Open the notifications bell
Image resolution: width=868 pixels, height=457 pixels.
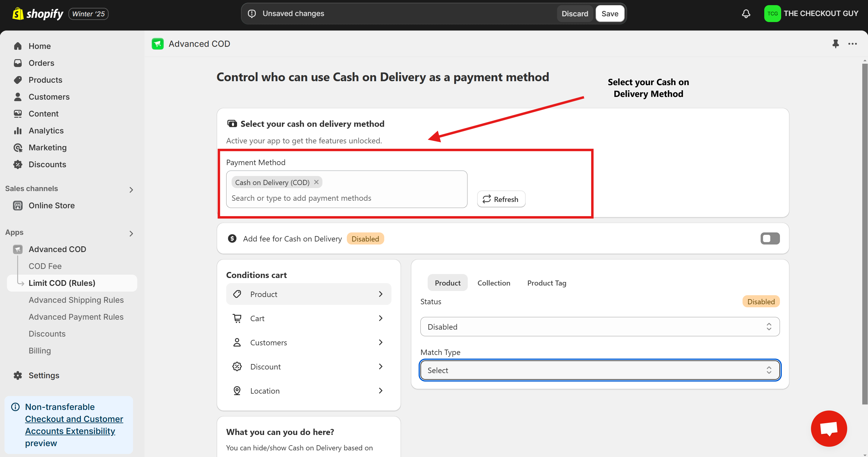click(x=746, y=14)
